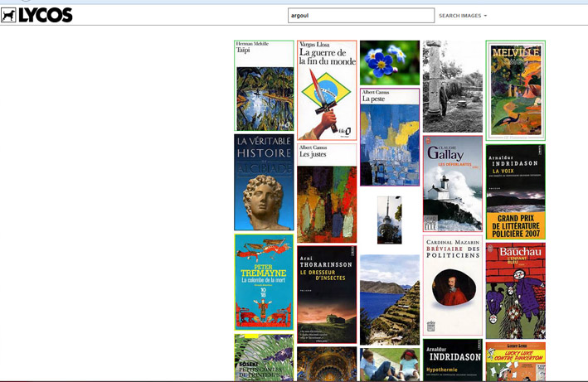Image resolution: width=588 pixels, height=382 pixels.
Task: Open the small tower image thumbnail
Action: [x=390, y=220]
